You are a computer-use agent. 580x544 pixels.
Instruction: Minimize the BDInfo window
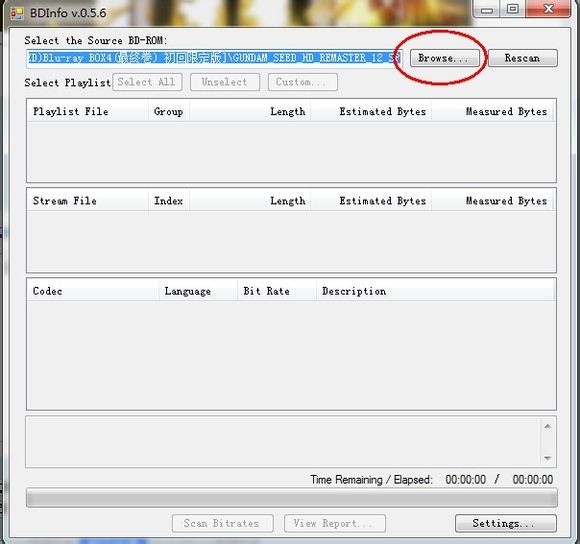487,9
